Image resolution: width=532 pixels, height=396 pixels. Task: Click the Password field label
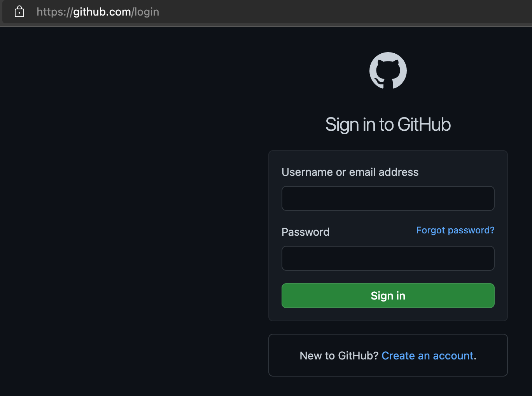305,232
